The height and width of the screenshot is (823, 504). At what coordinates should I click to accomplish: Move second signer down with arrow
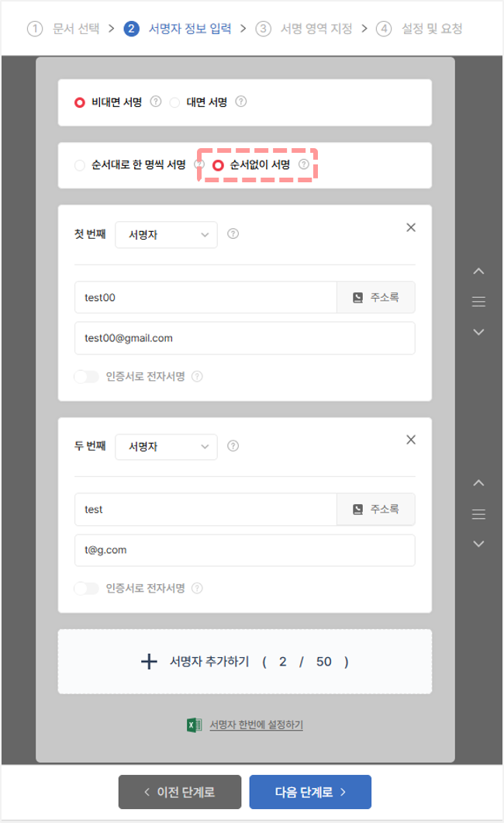pos(478,544)
